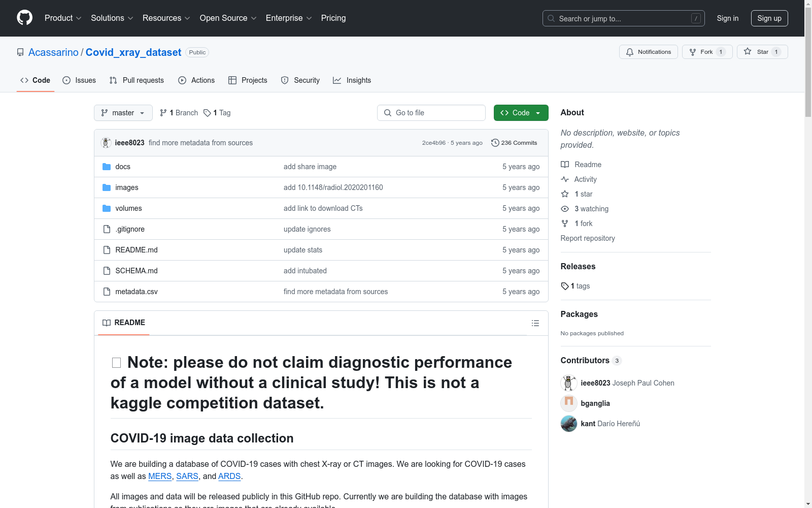
Task: Switch to the Code tab
Action: point(36,80)
